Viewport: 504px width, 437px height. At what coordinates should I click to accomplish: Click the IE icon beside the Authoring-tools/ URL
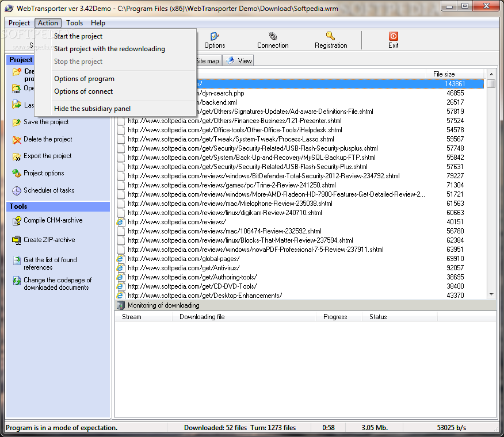tap(120, 277)
